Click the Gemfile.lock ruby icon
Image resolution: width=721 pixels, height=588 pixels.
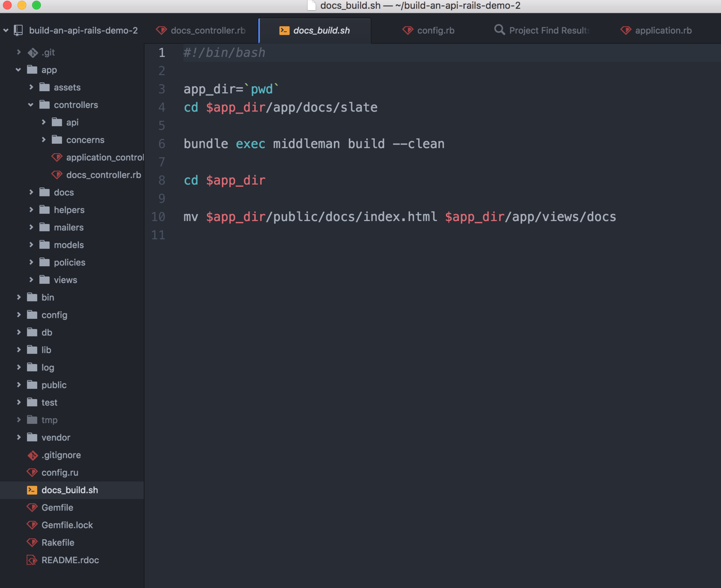coord(32,525)
